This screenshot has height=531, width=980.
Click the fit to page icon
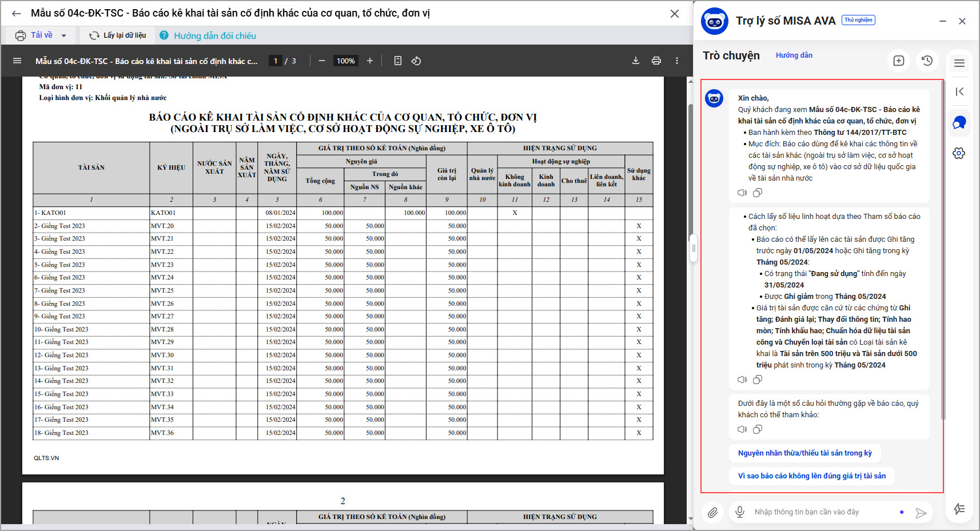[398, 61]
